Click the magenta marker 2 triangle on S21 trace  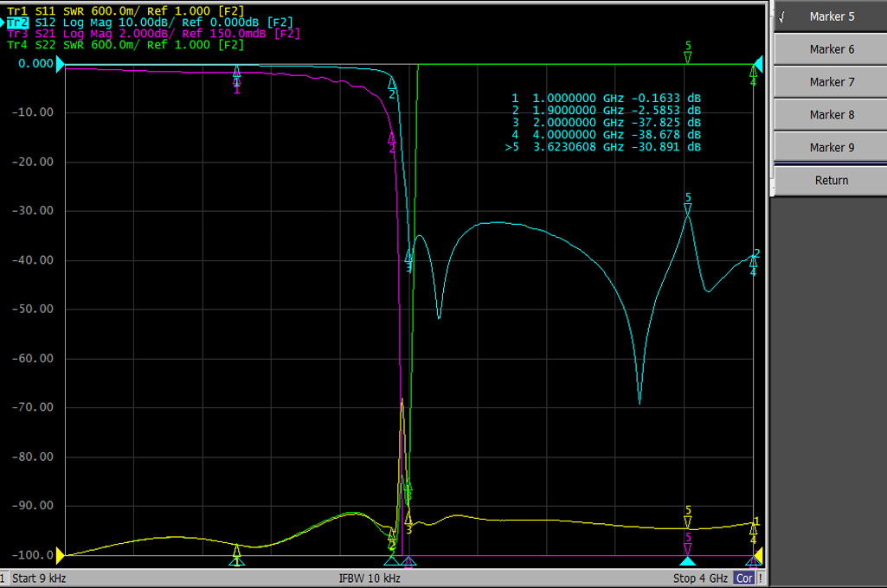coord(392,137)
